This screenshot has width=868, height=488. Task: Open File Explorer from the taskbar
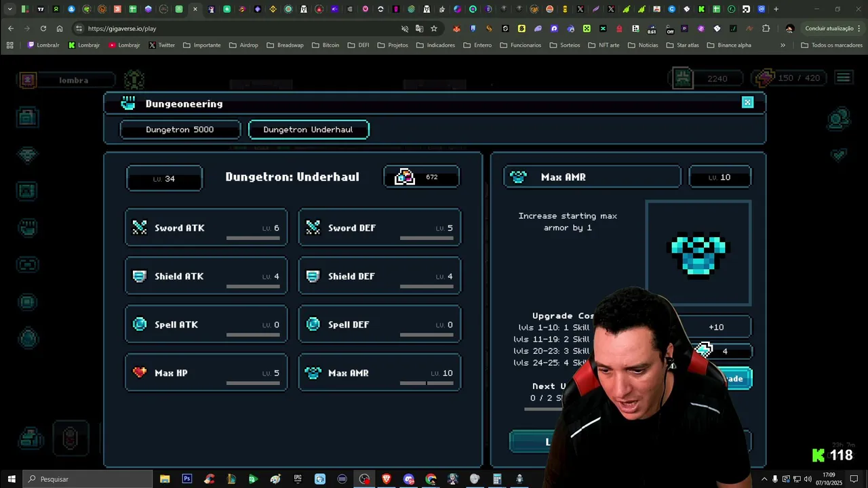[165, 479]
